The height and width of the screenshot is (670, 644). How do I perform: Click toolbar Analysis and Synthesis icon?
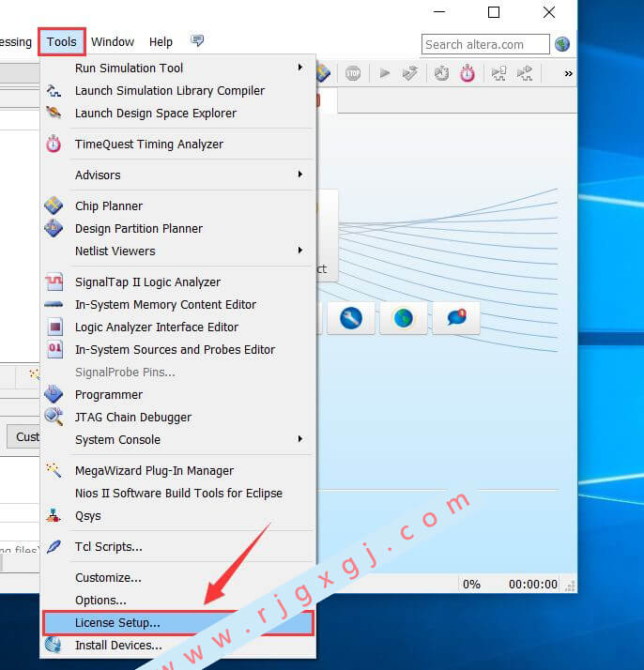coord(410,73)
